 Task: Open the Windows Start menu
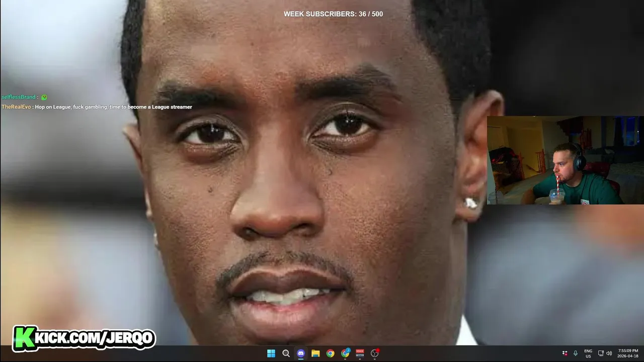tap(271, 353)
